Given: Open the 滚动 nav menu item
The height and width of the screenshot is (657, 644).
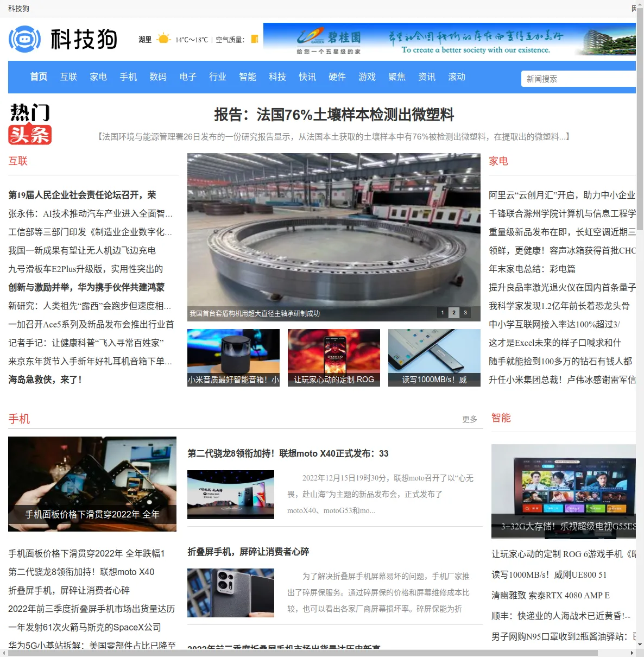Looking at the screenshot, I should coord(457,77).
